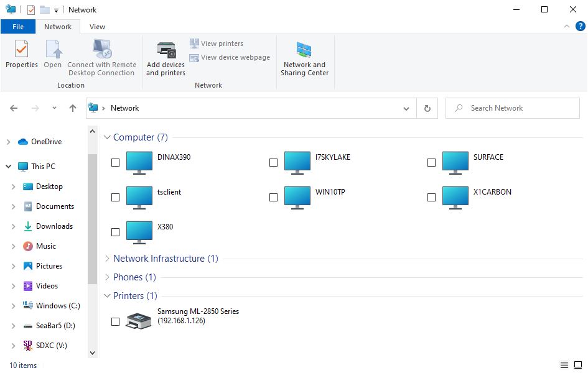The width and height of the screenshot is (588, 373).
Task: Open the customize quick access toolbar dropdown
Action: pos(56,11)
